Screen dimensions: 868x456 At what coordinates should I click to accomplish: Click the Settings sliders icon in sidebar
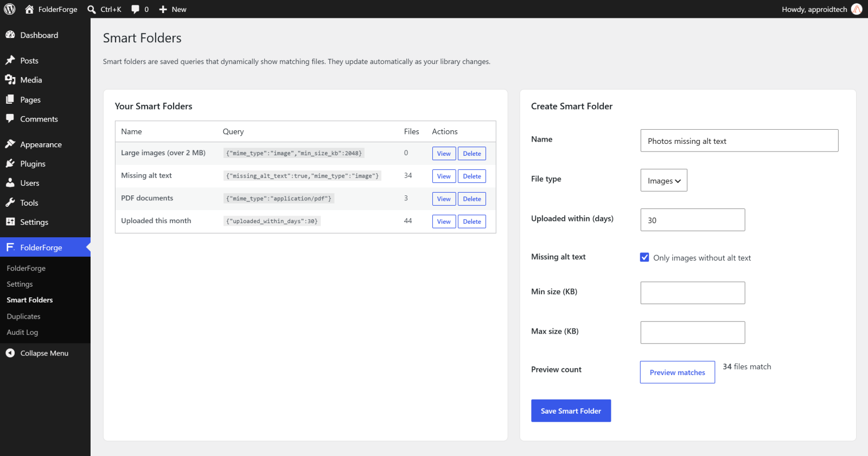[10, 221]
